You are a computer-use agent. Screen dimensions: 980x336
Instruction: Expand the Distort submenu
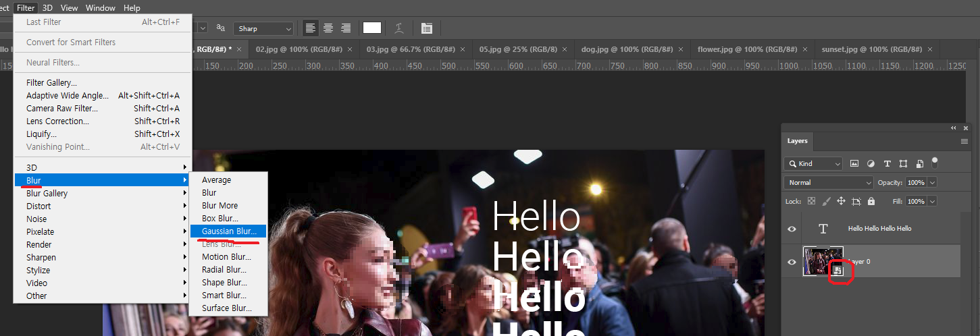pos(103,206)
